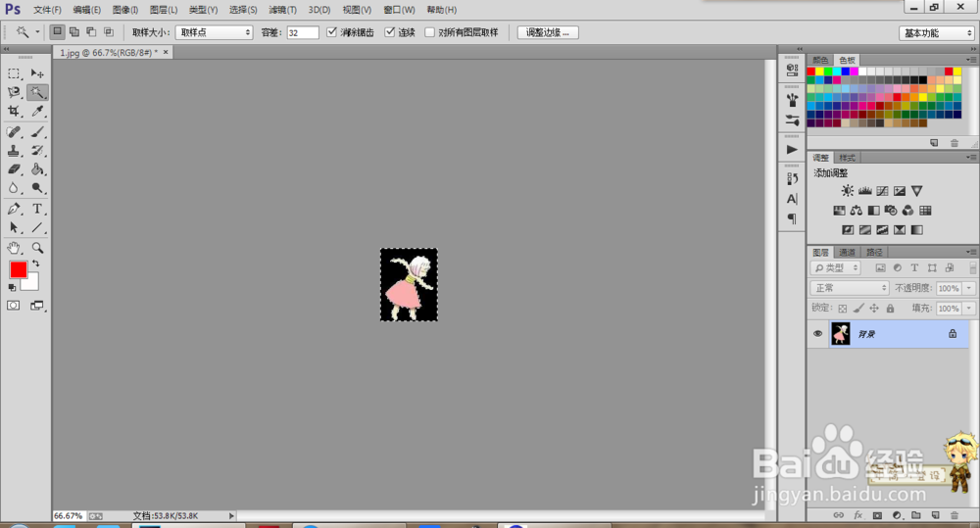Select the Clone Stamp tool
Image resolution: width=980 pixels, height=528 pixels.
tap(14, 151)
